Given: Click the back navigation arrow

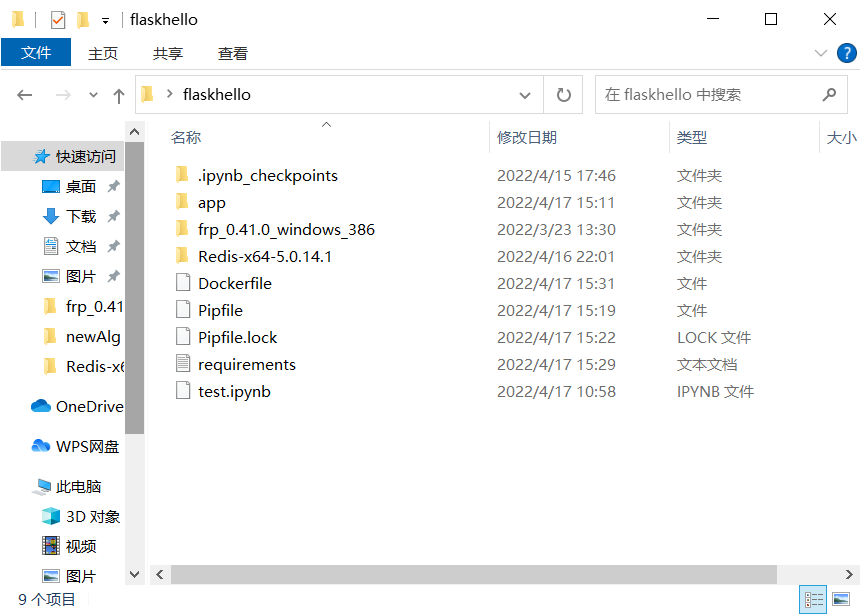Looking at the screenshot, I should 24,93.
